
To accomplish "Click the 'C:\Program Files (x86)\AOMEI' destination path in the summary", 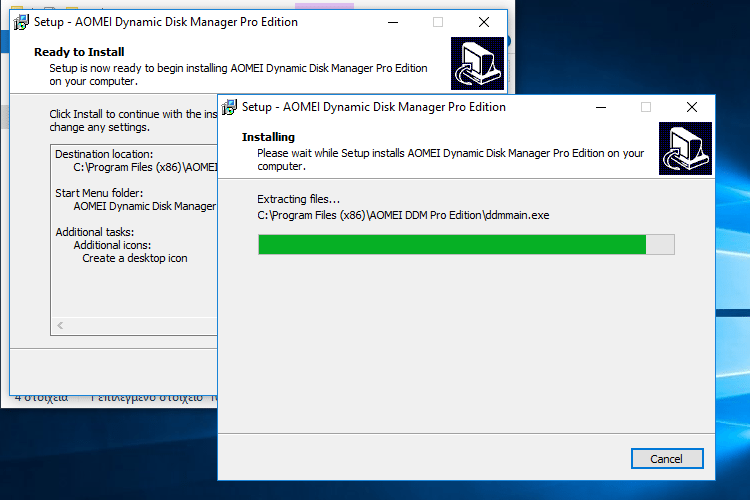I will 145,167.
